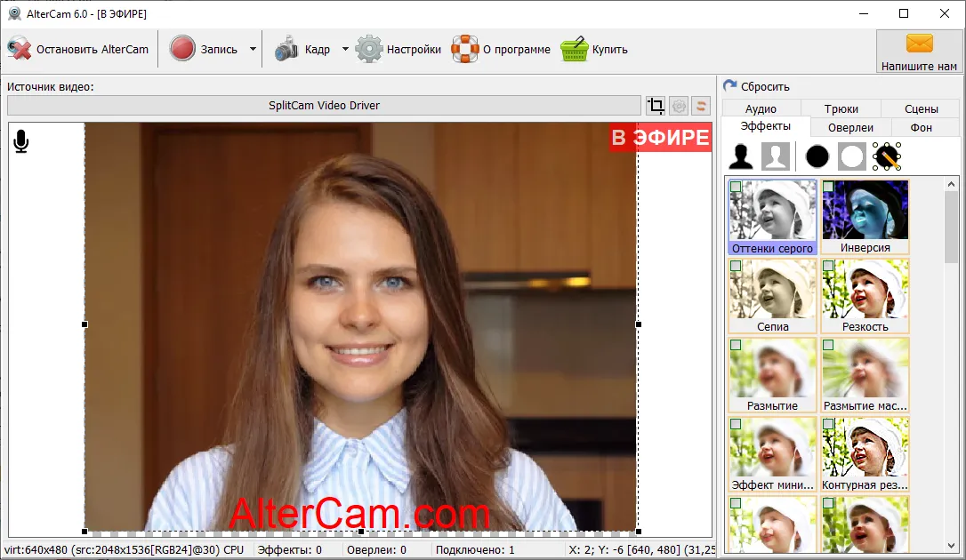Click the video source settings gear icon
Viewport: 966px width, 560px height.
pyautogui.click(x=679, y=106)
